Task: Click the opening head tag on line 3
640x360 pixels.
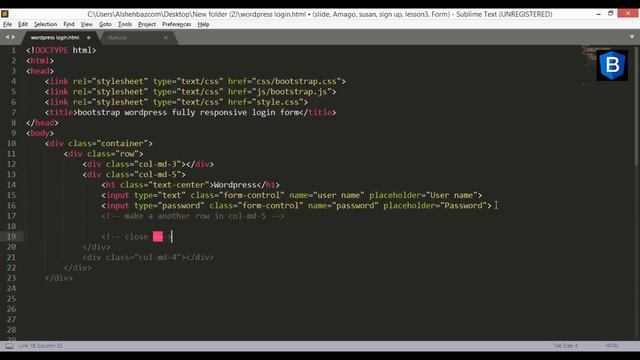Action: pyautogui.click(x=40, y=71)
